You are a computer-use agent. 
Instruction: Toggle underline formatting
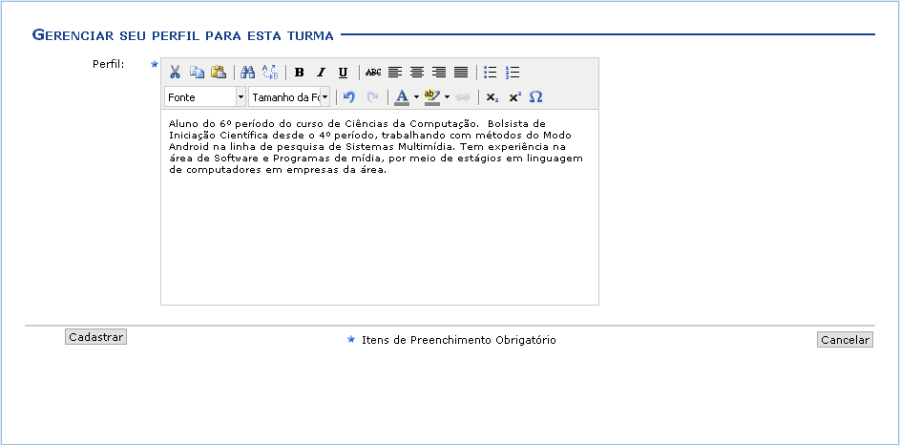pos(343,72)
